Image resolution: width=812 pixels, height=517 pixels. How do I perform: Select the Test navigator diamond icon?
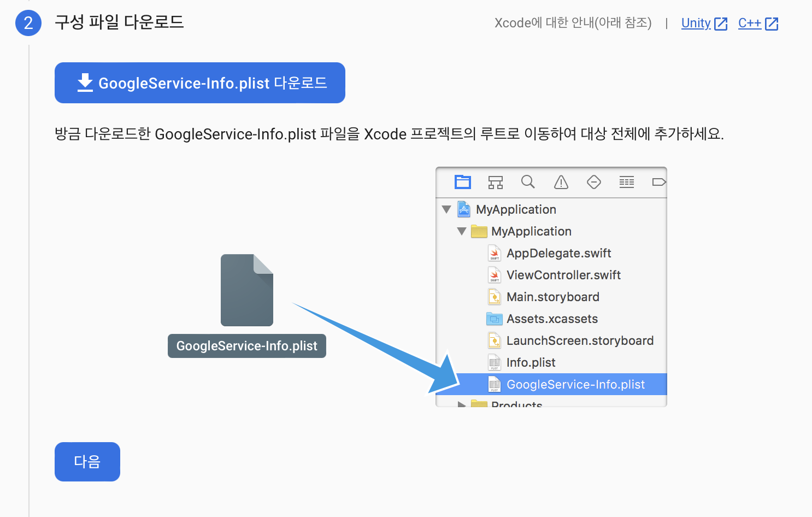pos(594,182)
